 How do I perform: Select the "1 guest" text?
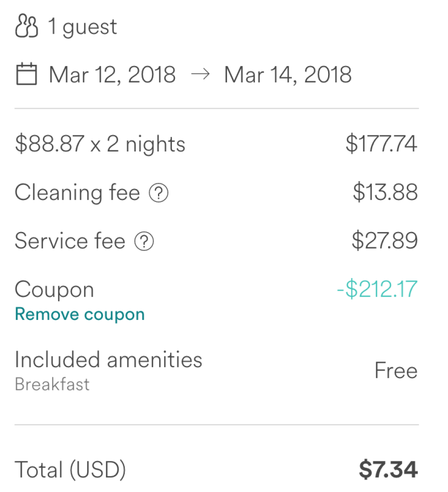pyautogui.click(x=82, y=27)
